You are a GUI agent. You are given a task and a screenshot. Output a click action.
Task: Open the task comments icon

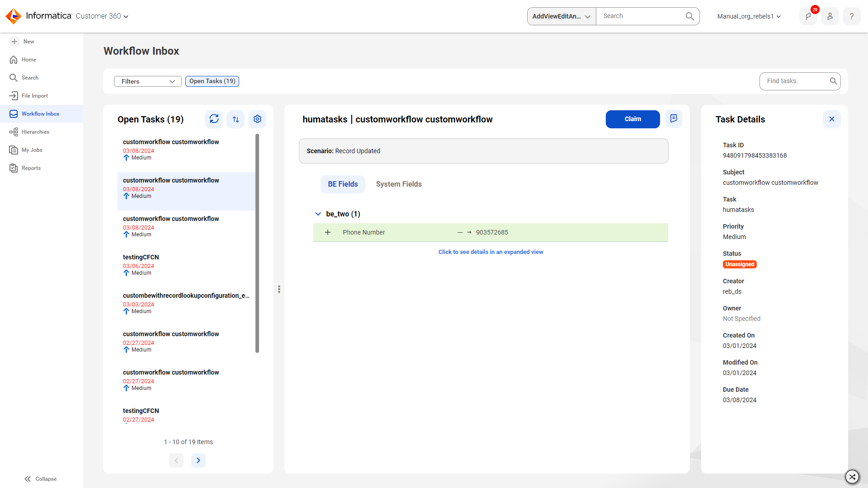[x=674, y=119]
